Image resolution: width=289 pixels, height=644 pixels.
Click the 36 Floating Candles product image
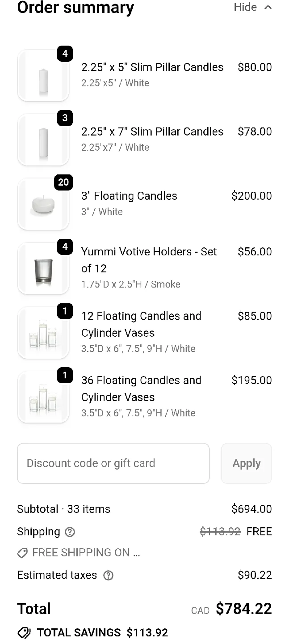point(43,397)
